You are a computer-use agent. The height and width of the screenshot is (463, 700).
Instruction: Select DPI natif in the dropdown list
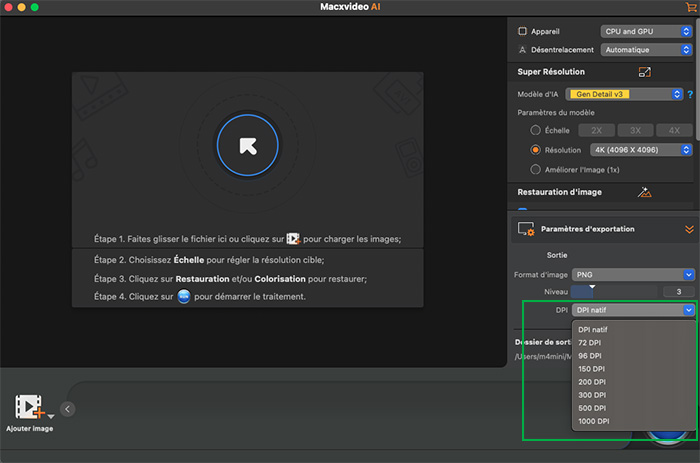point(633,330)
